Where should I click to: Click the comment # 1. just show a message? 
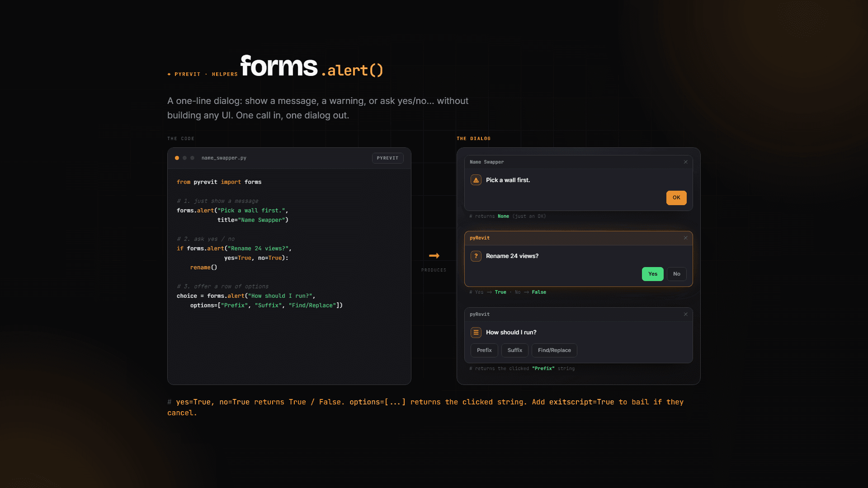[217, 201]
